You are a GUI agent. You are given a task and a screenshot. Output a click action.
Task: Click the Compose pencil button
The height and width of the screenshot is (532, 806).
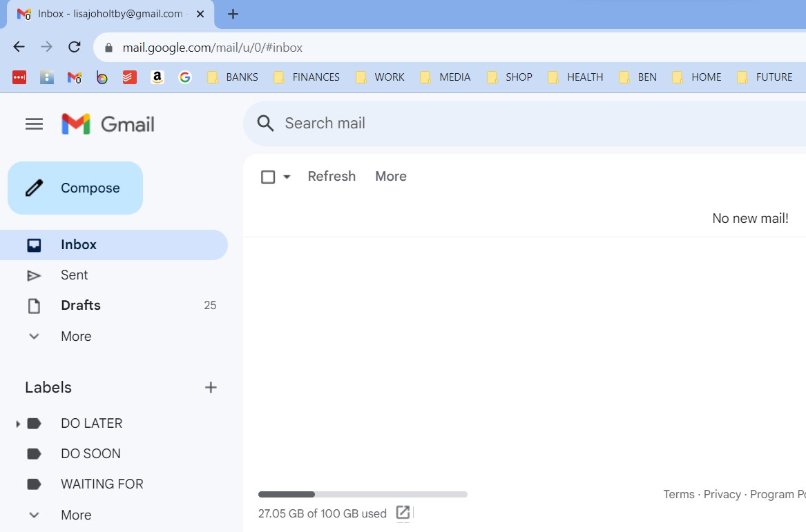click(75, 188)
